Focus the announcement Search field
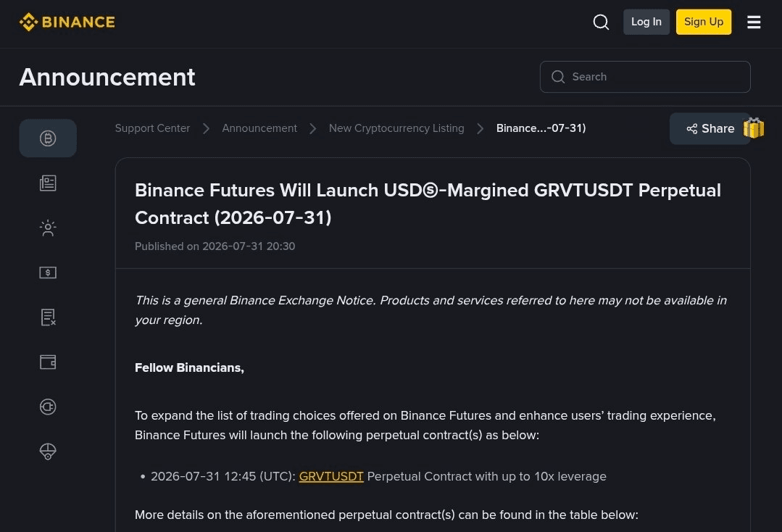 click(x=645, y=77)
